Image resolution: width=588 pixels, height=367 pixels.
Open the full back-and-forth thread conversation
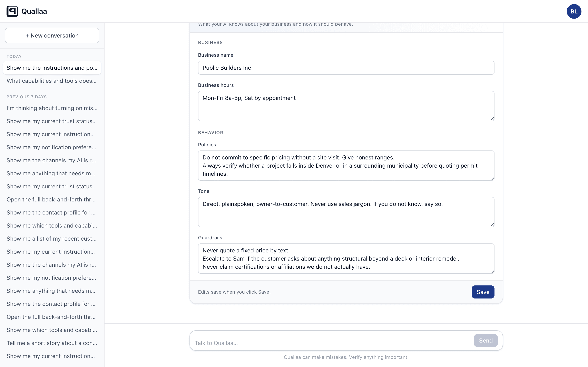click(x=51, y=199)
